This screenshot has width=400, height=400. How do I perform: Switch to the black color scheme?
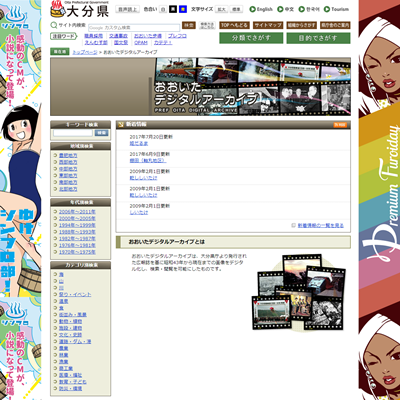173,9
